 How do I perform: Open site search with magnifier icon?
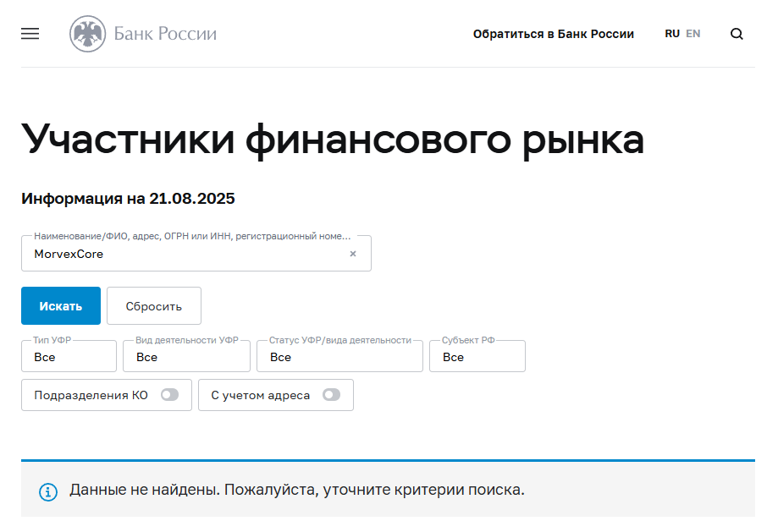click(x=737, y=34)
